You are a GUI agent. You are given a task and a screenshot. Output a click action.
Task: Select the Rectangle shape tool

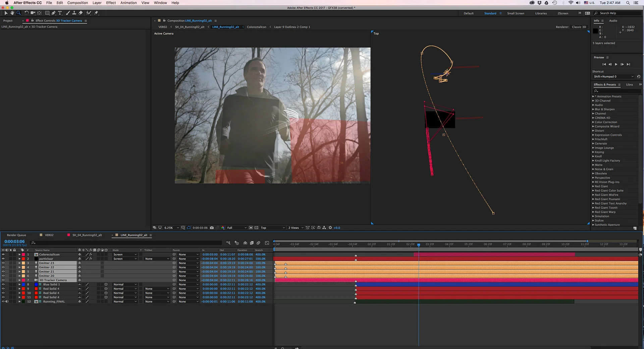pyautogui.click(x=47, y=13)
